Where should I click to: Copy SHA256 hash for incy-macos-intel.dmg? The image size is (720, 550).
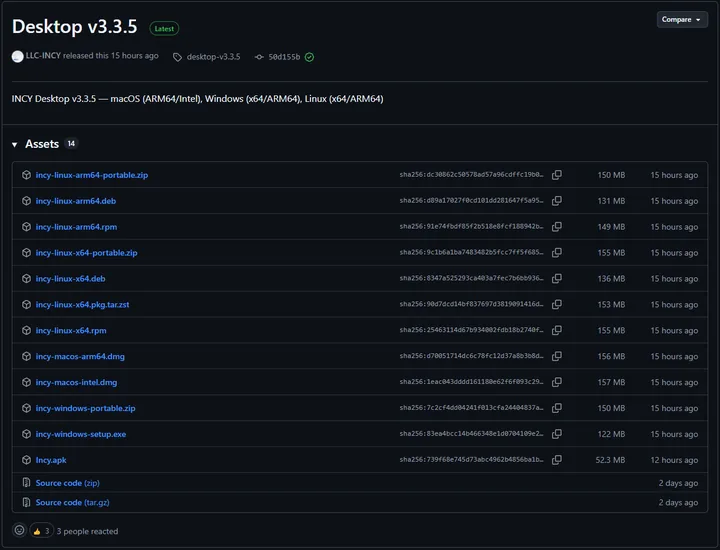click(x=557, y=382)
